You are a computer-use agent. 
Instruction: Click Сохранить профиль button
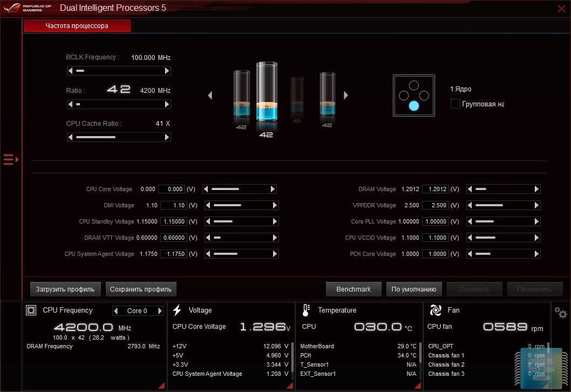(141, 289)
